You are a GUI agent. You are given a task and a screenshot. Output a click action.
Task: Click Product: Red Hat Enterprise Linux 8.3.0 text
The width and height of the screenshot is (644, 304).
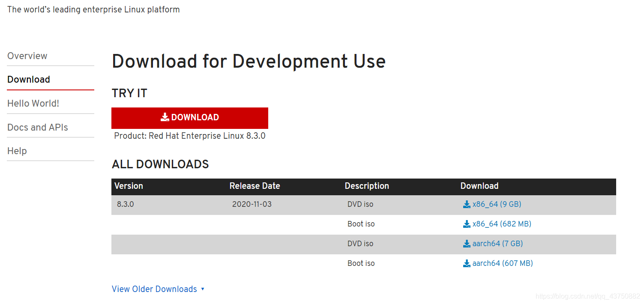pos(190,136)
